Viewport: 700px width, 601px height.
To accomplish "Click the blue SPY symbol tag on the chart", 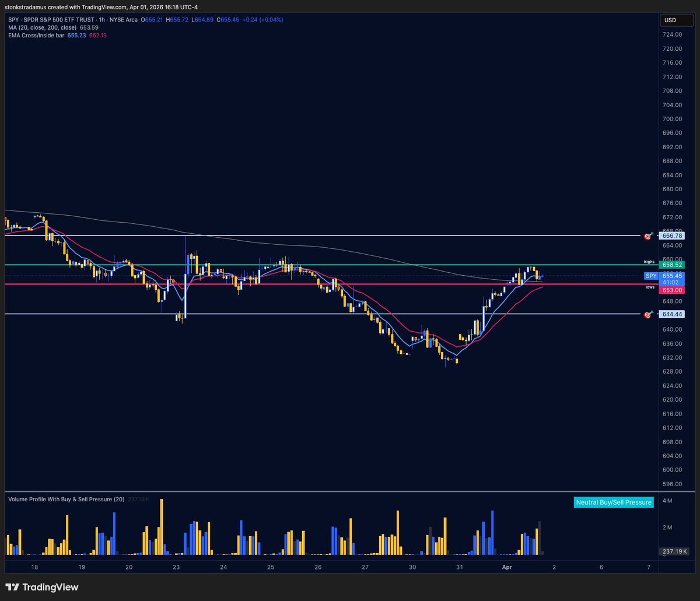I will pyautogui.click(x=651, y=276).
